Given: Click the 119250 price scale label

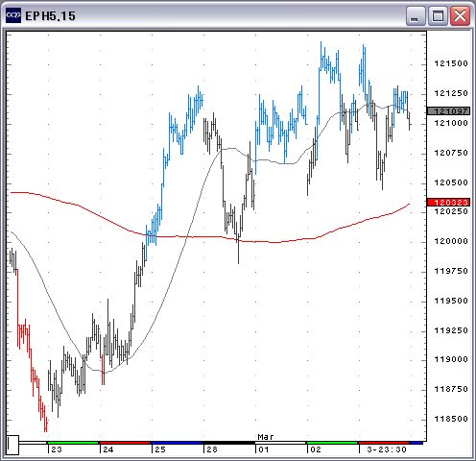Looking at the screenshot, I should [x=451, y=330].
